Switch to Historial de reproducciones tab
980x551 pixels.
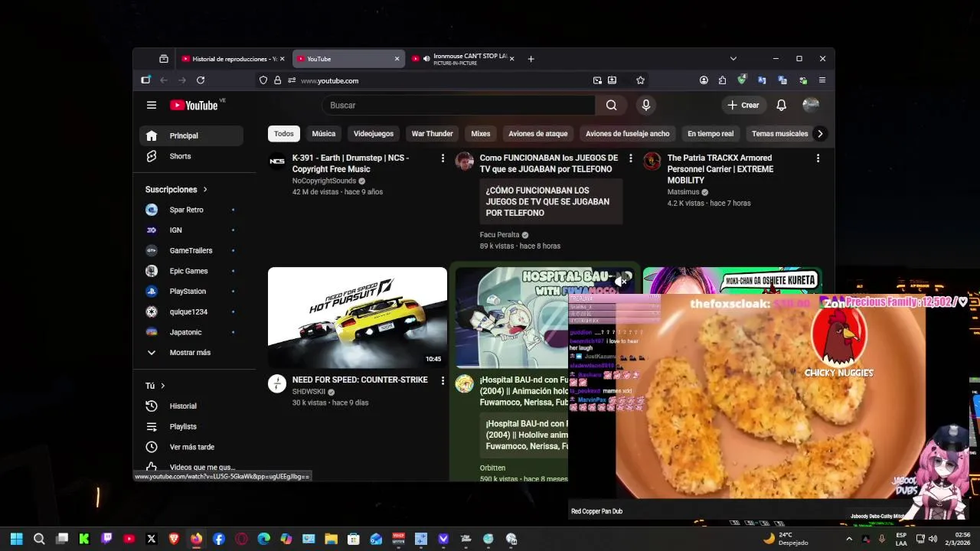232,59
